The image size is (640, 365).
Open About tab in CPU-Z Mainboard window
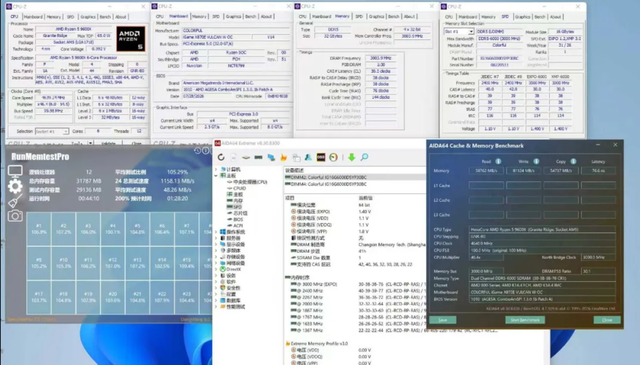tap(266, 16)
